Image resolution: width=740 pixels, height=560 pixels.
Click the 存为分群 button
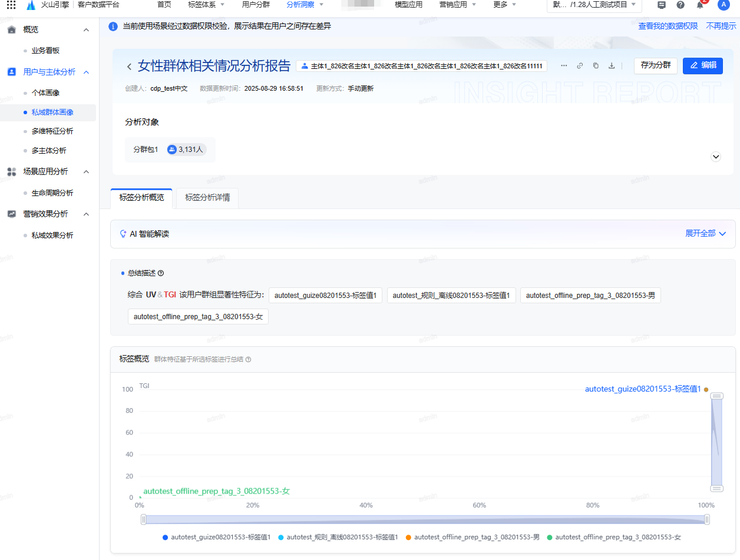tap(655, 65)
